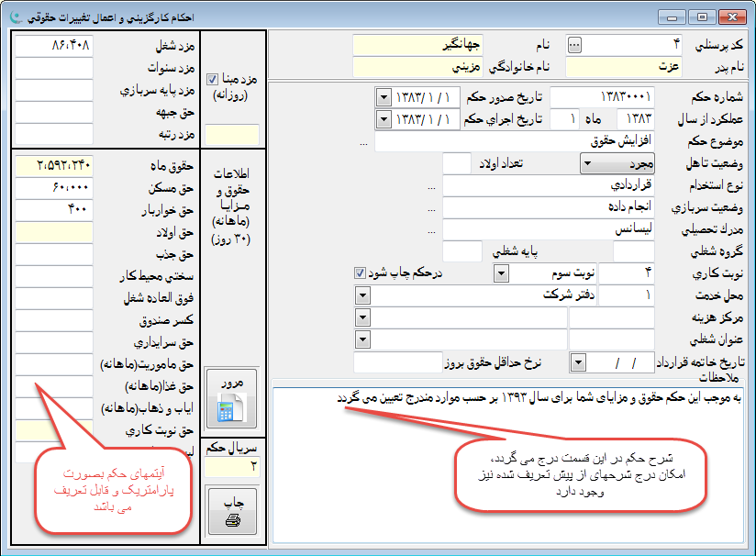This screenshot has width=756, height=556.
Task: Click ellipsis next to موضوع حکم field
Action: tap(364, 142)
